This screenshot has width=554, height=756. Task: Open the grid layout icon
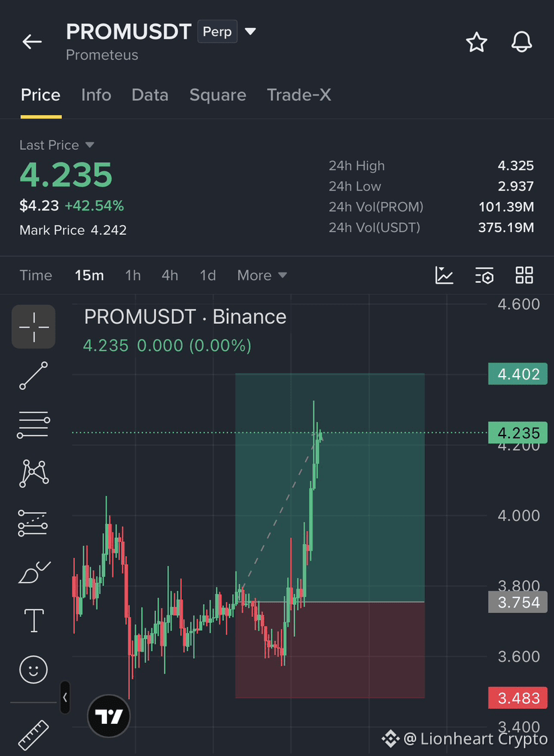(x=524, y=275)
